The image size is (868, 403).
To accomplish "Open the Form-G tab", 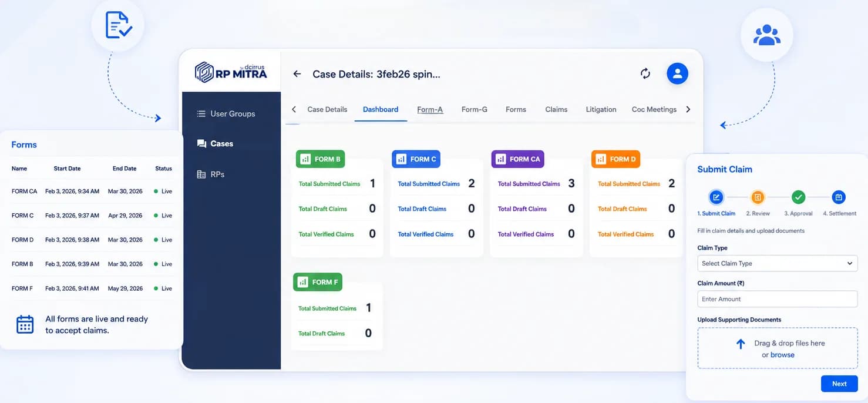I will pyautogui.click(x=475, y=109).
